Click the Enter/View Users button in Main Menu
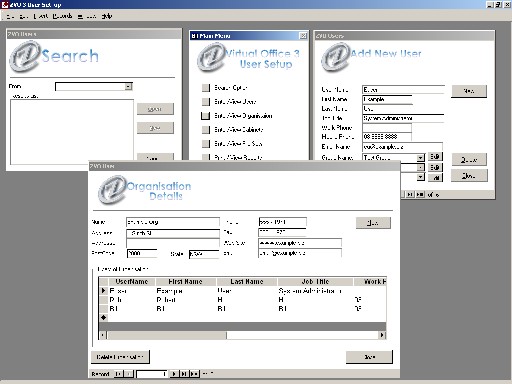The width and height of the screenshot is (512, 384). click(x=206, y=102)
